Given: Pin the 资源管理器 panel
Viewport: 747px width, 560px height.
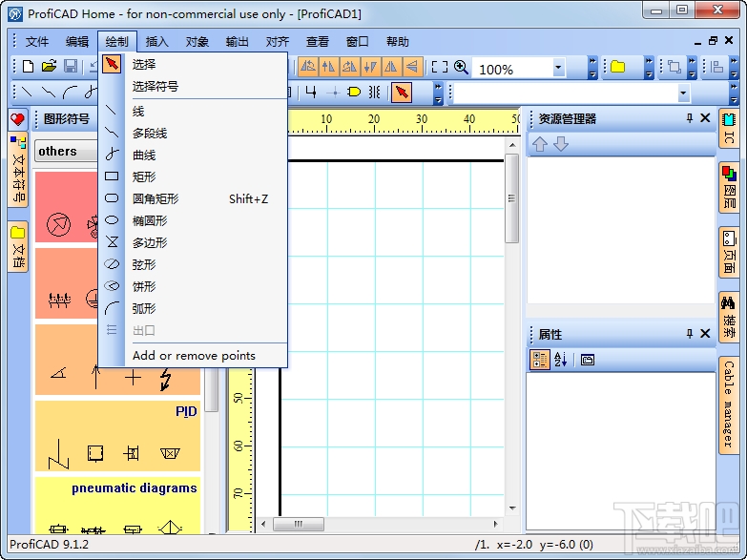Looking at the screenshot, I should point(690,118).
